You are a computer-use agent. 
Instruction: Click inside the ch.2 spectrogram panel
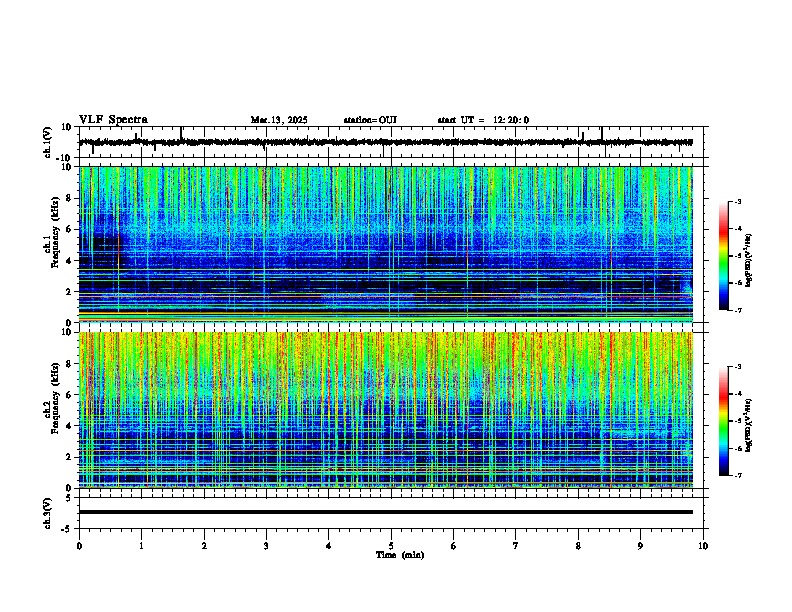[x=386, y=410]
